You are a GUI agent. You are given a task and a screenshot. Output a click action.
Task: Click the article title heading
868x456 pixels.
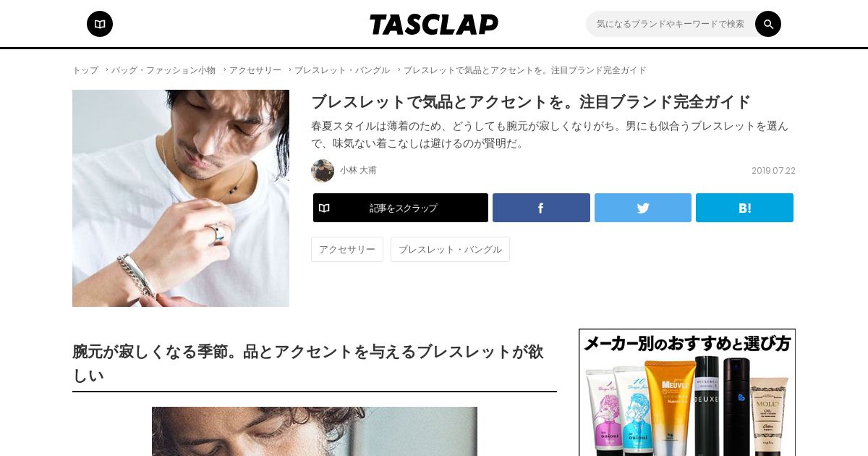(531, 102)
